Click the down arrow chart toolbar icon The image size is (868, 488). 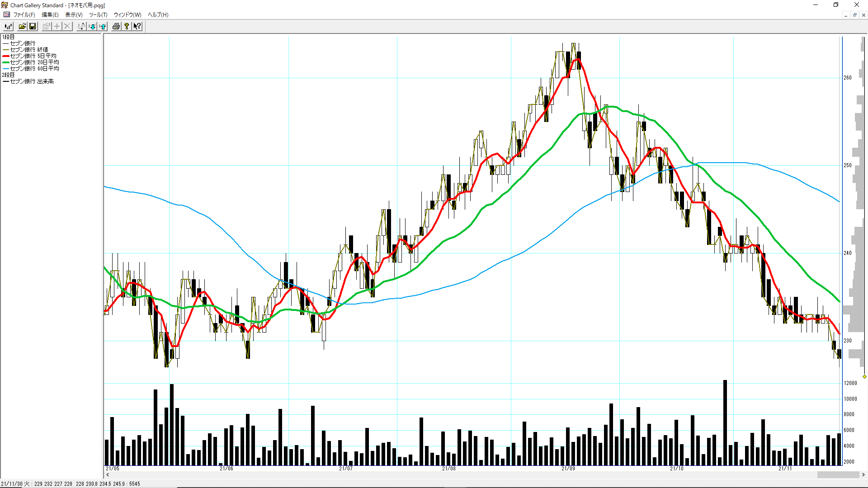[92, 26]
